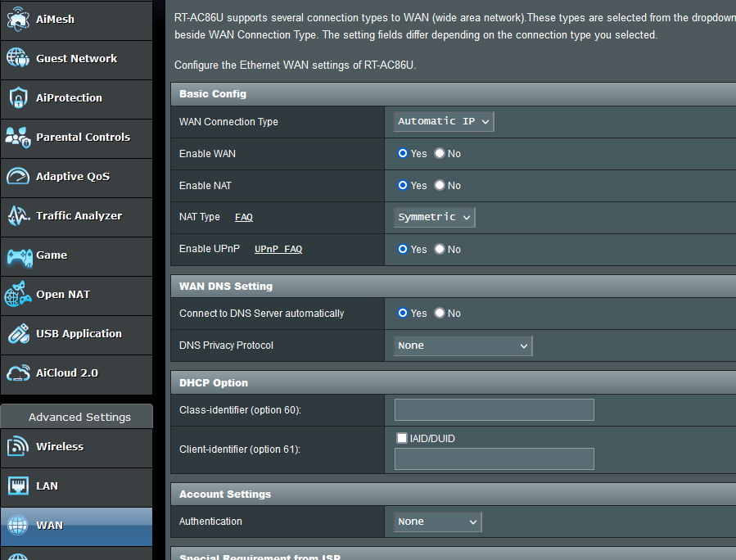Click the 'DNS Privacy Protocol' label
This screenshot has width=736, height=560.
(226, 345)
